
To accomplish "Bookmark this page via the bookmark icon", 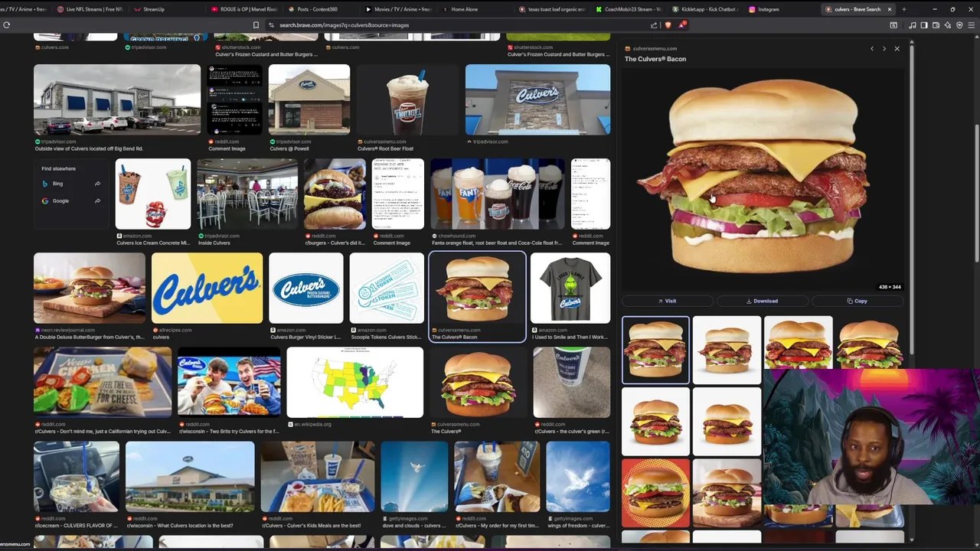I will point(256,24).
